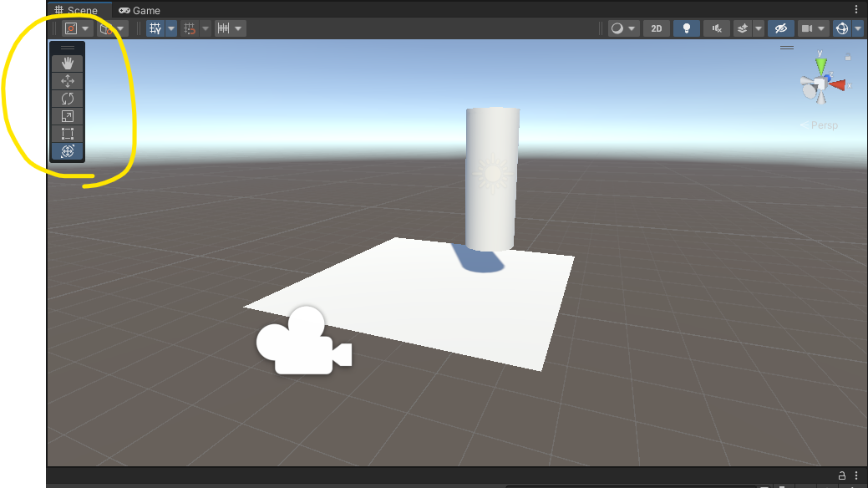The image size is (868, 488).
Task: Toggle the bottom panel lock icon
Action: [x=842, y=475]
